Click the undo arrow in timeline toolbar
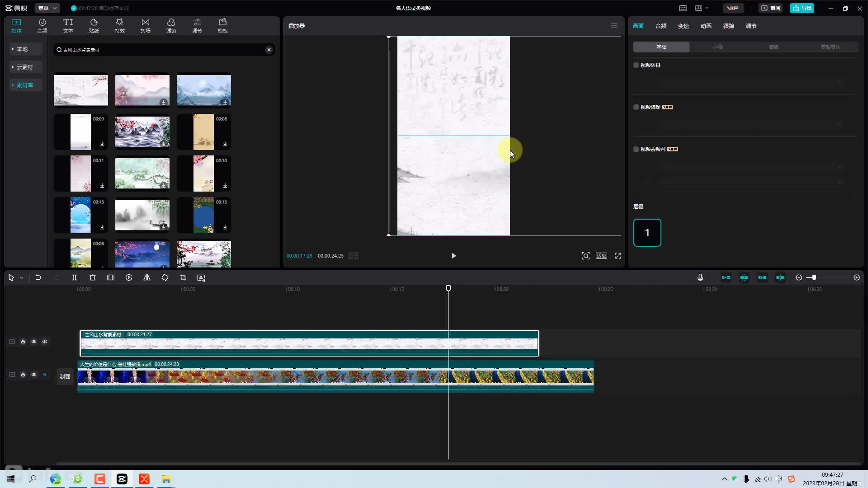 38,277
